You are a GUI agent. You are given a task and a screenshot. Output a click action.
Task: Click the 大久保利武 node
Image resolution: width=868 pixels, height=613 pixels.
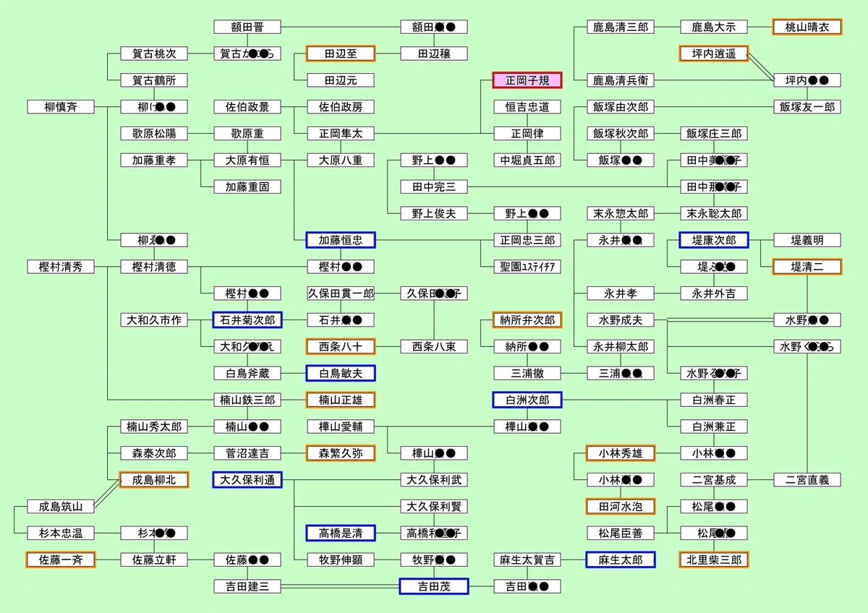coord(434,481)
